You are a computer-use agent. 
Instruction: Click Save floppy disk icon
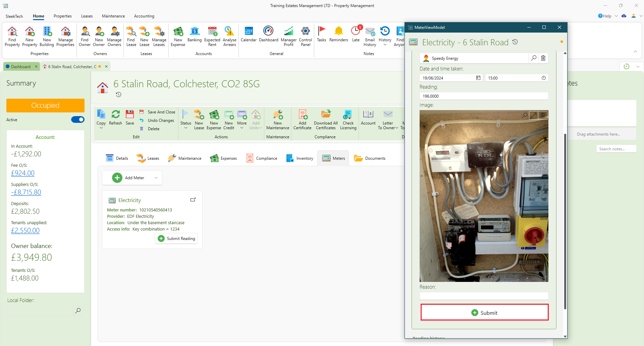(130, 117)
